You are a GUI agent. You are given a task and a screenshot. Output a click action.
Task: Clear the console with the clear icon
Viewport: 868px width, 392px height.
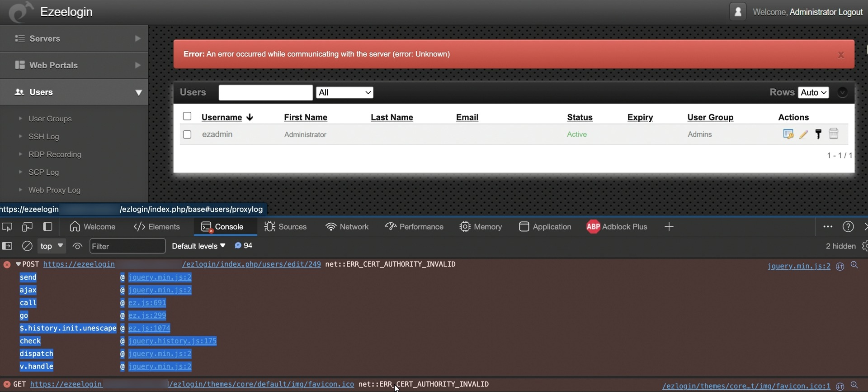[27, 246]
